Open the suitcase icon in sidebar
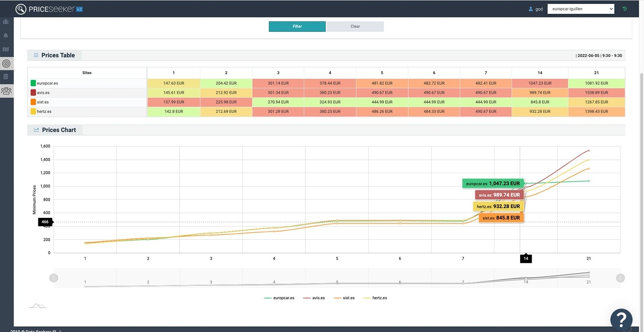The image size is (644, 332). coord(6,22)
